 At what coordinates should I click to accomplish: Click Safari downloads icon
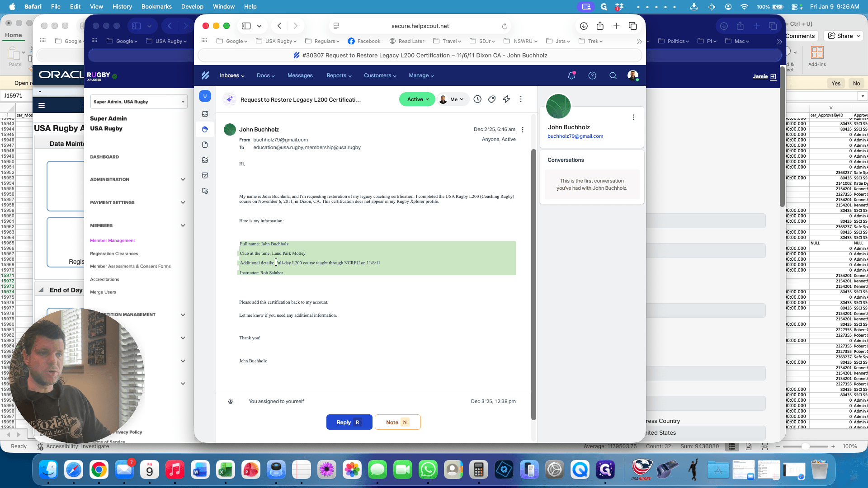(x=584, y=26)
